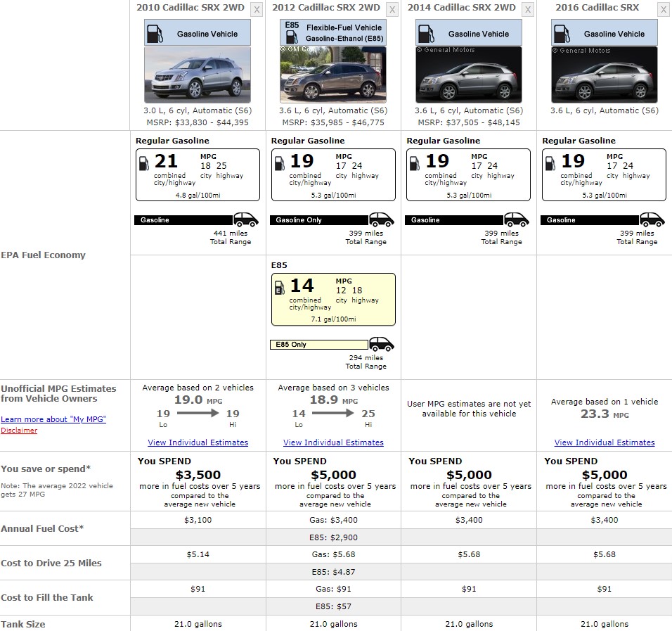Image resolution: width=672 pixels, height=631 pixels.
Task: Click the Tank Size row label
Action: [23, 624]
